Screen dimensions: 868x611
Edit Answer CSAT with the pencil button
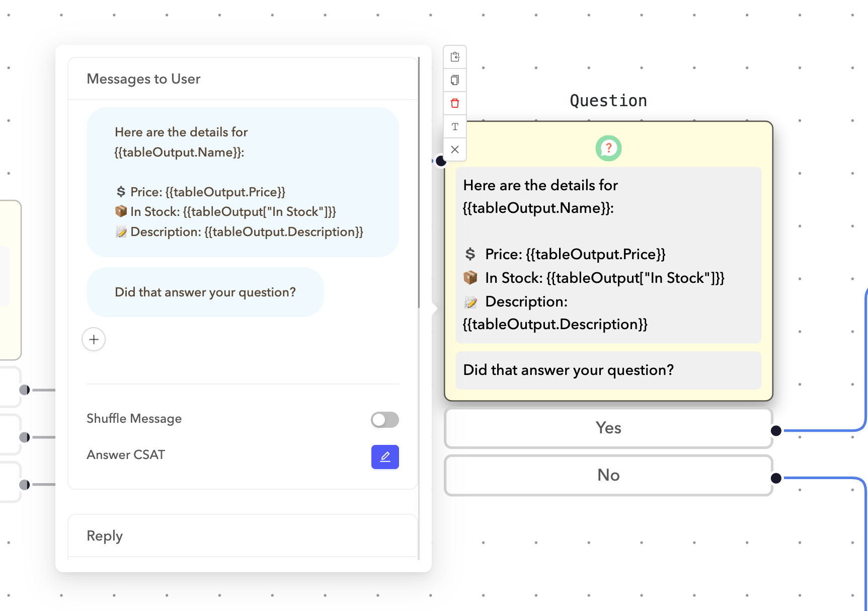click(x=385, y=457)
